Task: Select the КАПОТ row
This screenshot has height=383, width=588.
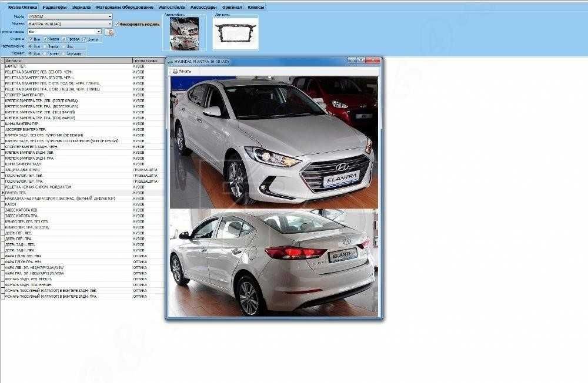Action: pos(84,204)
